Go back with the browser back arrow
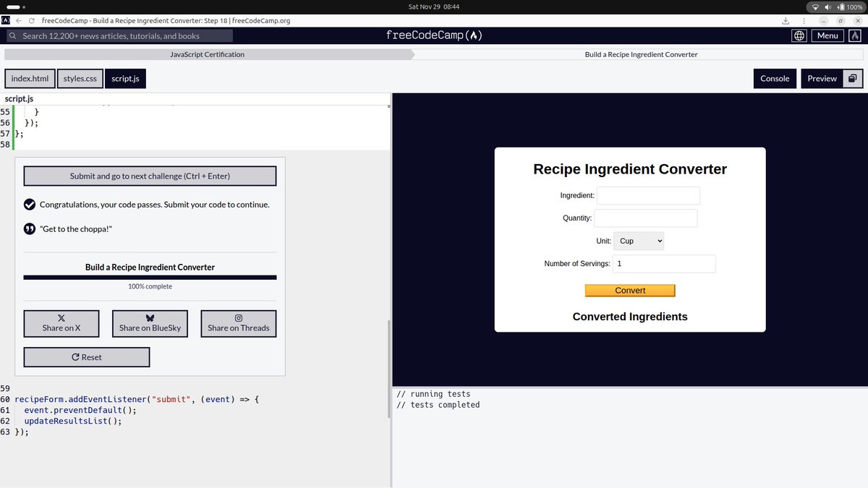This screenshot has width=868, height=488. point(18,20)
